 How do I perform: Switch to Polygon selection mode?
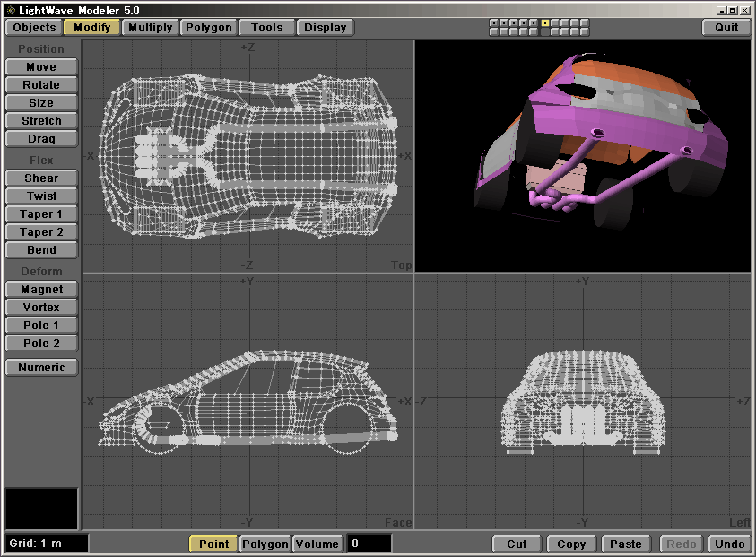(x=265, y=544)
